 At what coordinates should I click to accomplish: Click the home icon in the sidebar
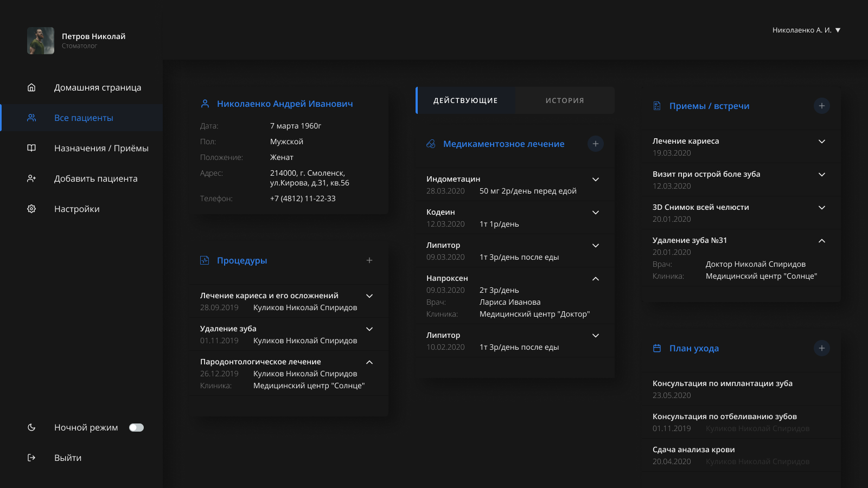coord(31,87)
